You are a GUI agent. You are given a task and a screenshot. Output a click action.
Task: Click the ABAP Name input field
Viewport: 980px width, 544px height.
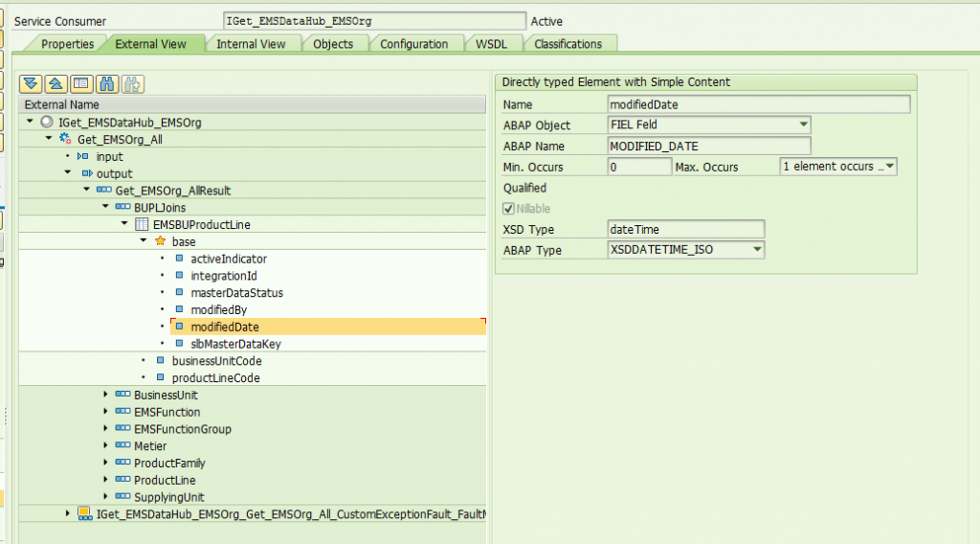pos(709,146)
